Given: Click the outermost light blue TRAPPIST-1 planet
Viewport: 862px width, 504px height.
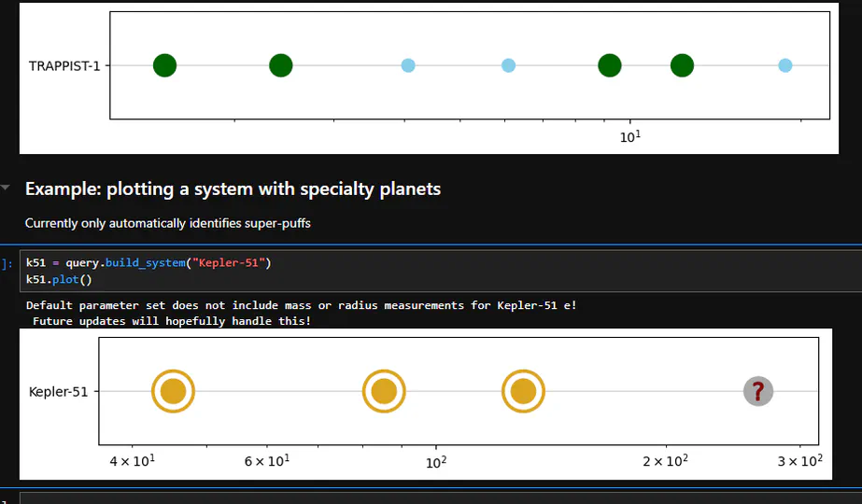Looking at the screenshot, I should click(x=785, y=65).
